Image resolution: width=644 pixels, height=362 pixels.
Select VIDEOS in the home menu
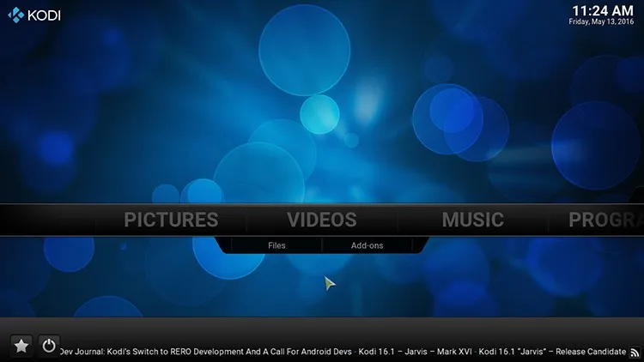coord(322,220)
